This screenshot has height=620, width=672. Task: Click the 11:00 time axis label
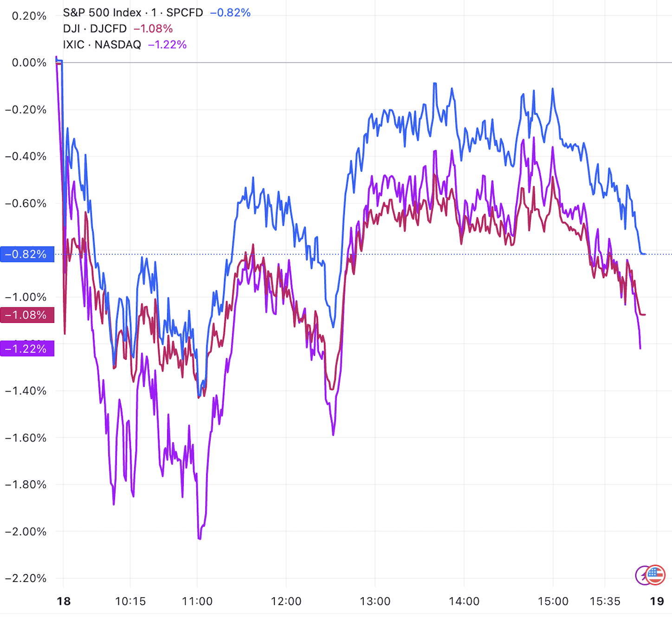[197, 601]
